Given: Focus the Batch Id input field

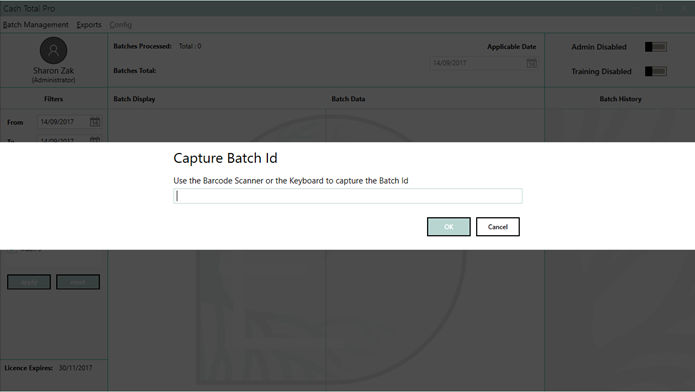Looking at the screenshot, I should pyautogui.click(x=348, y=196).
